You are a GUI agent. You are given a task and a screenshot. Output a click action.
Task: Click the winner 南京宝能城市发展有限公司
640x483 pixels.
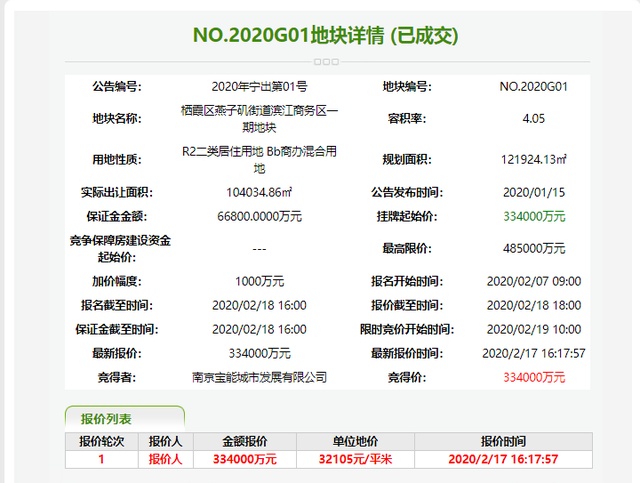(x=259, y=378)
